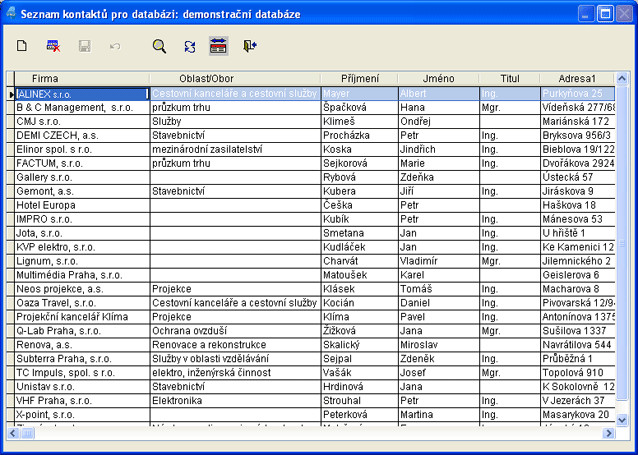Click the horizontal scrollbar right arrow

coord(609,433)
